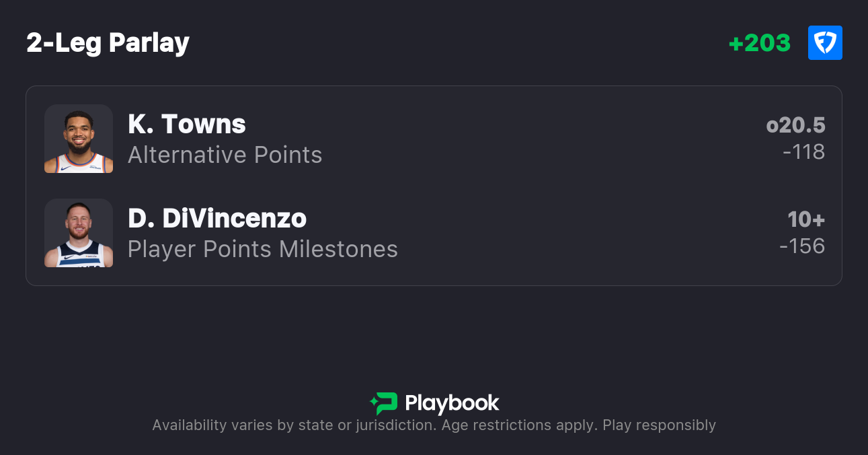Click the "Milestones" word under D. DiVincenzo

(338, 249)
